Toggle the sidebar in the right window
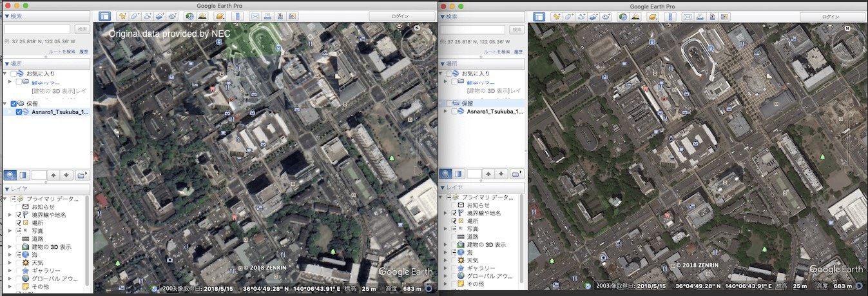The image size is (868, 296). (538, 16)
